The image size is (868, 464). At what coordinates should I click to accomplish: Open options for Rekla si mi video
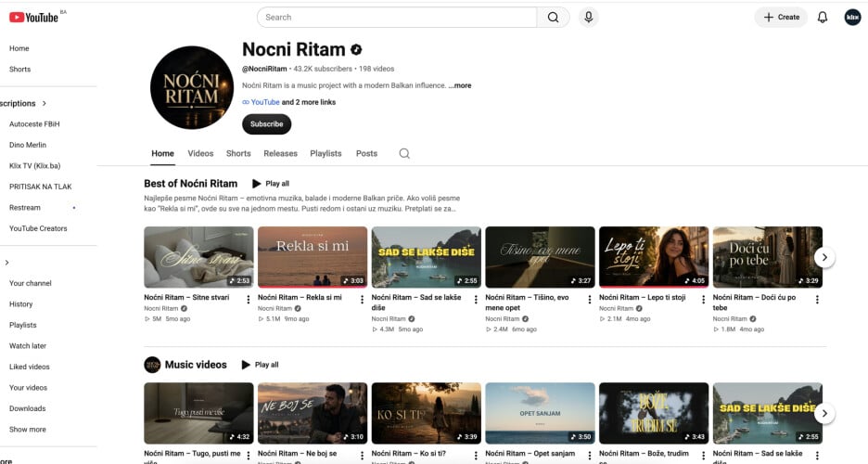(362, 300)
